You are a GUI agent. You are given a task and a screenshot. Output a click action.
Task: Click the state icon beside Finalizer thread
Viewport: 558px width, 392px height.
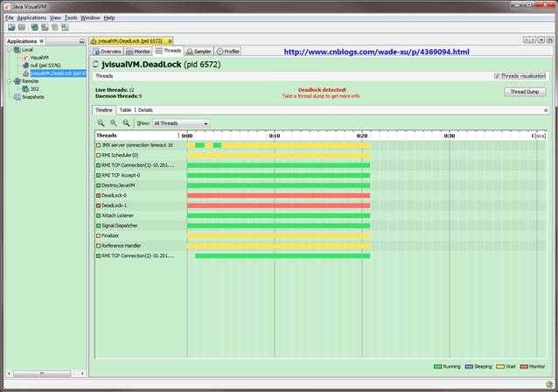(99, 235)
